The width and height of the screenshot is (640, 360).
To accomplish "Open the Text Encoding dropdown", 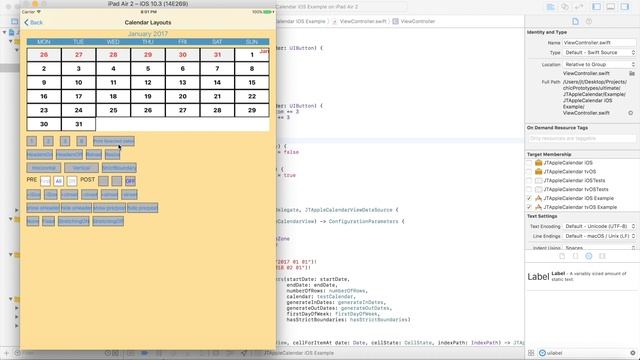I will tap(599, 226).
